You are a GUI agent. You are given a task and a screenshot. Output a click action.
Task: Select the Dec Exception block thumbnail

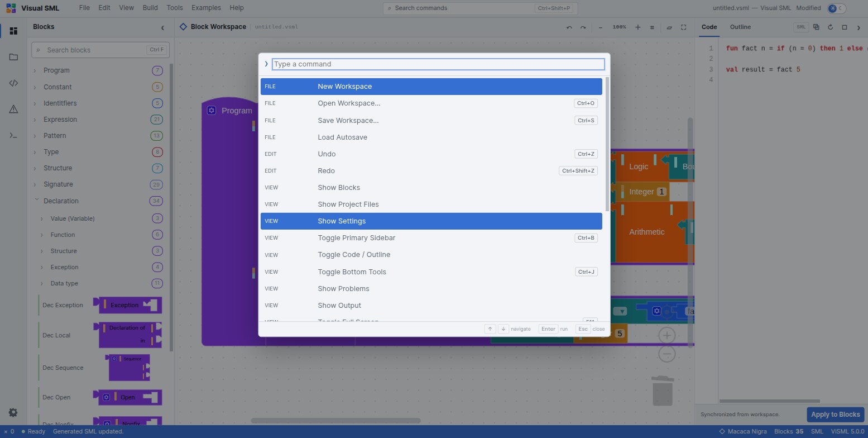[x=128, y=305]
